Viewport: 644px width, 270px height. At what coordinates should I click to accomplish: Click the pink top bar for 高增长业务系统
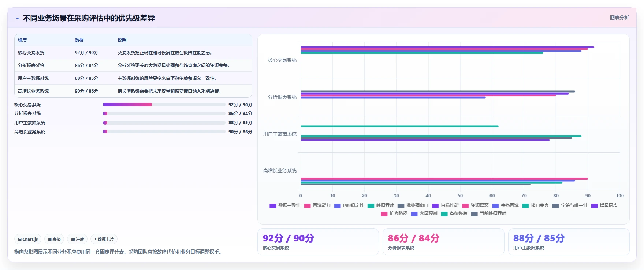click(444, 178)
